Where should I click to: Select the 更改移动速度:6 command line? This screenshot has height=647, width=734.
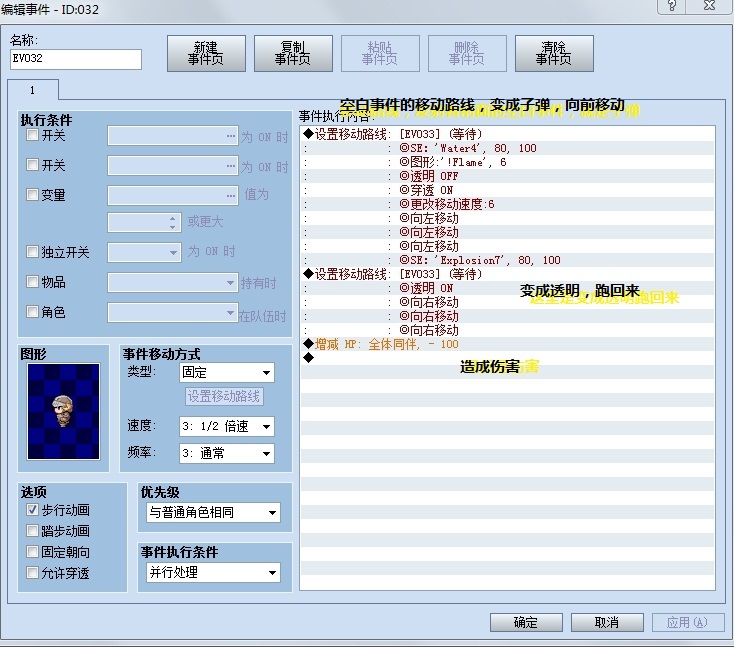click(x=507, y=204)
